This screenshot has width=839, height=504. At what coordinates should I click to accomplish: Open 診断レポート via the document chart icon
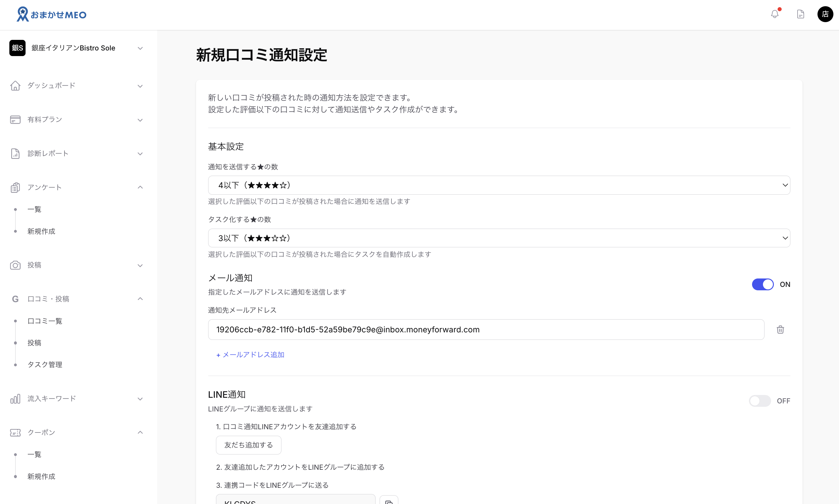(x=15, y=154)
